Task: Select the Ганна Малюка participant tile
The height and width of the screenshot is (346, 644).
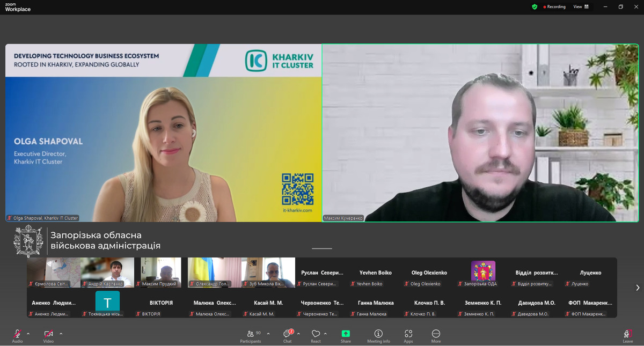Action: tap(376, 303)
